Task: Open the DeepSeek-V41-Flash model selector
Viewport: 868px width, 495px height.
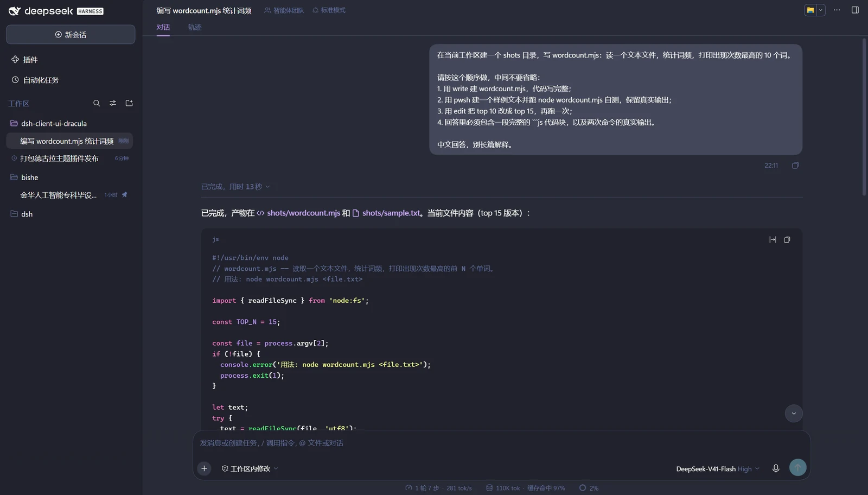Action: click(718, 469)
